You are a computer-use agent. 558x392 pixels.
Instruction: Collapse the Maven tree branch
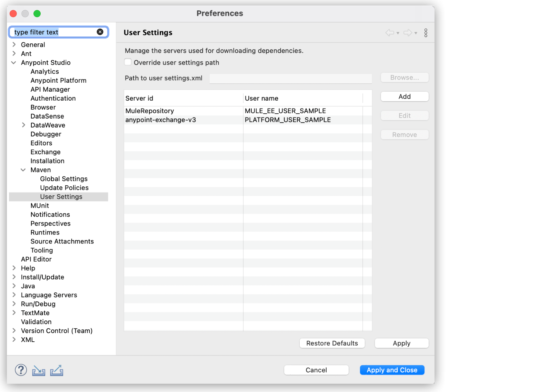(23, 169)
